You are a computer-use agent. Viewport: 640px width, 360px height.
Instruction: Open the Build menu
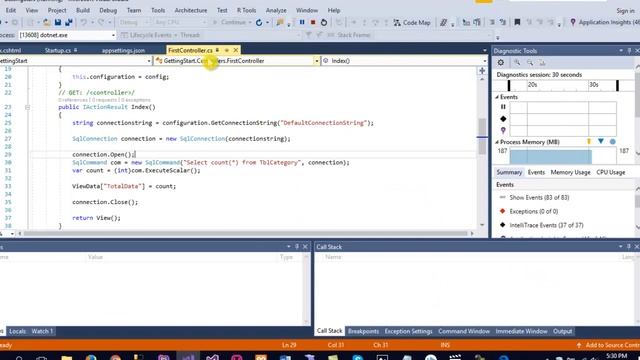pos(83,10)
